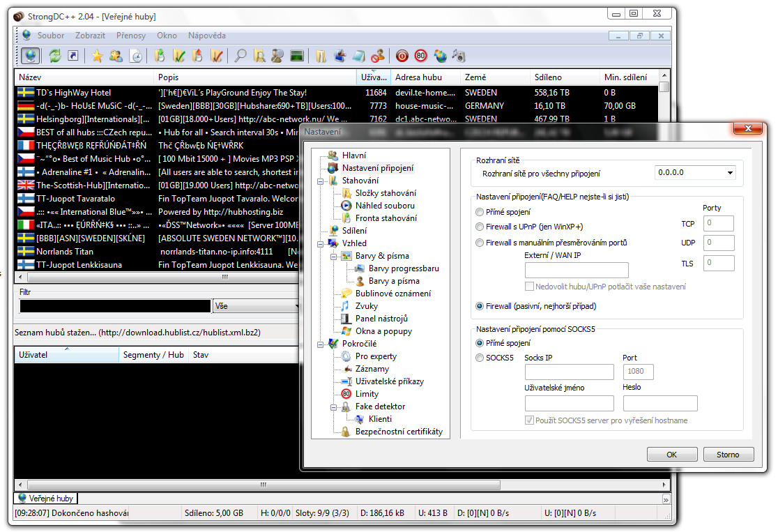
Task: Click the TCP port field
Action: pyautogui.click(x=719, y=223)
